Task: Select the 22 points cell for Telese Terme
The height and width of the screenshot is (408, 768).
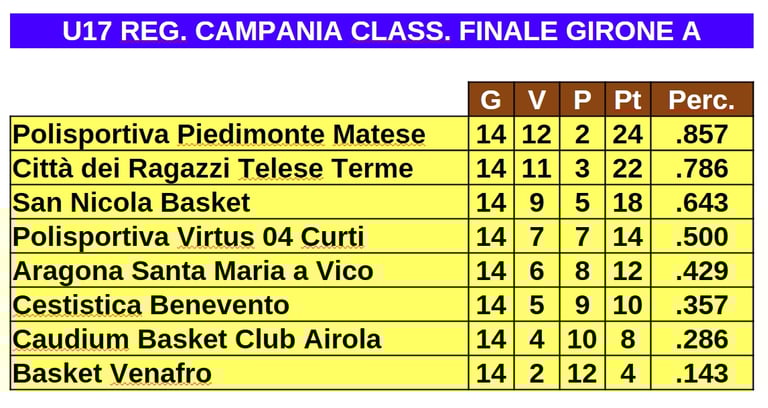Action: point(627,169)
